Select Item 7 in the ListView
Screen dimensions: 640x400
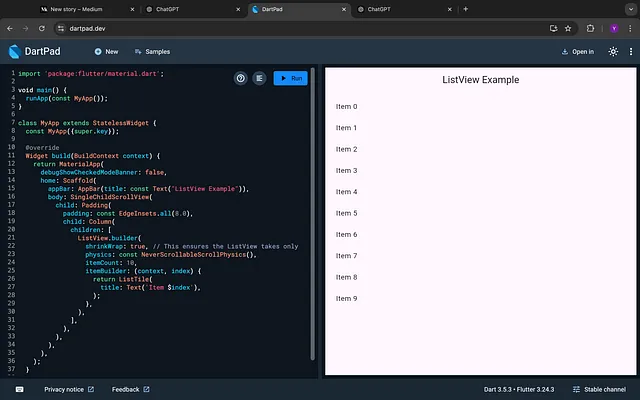[x=480, y=256]
